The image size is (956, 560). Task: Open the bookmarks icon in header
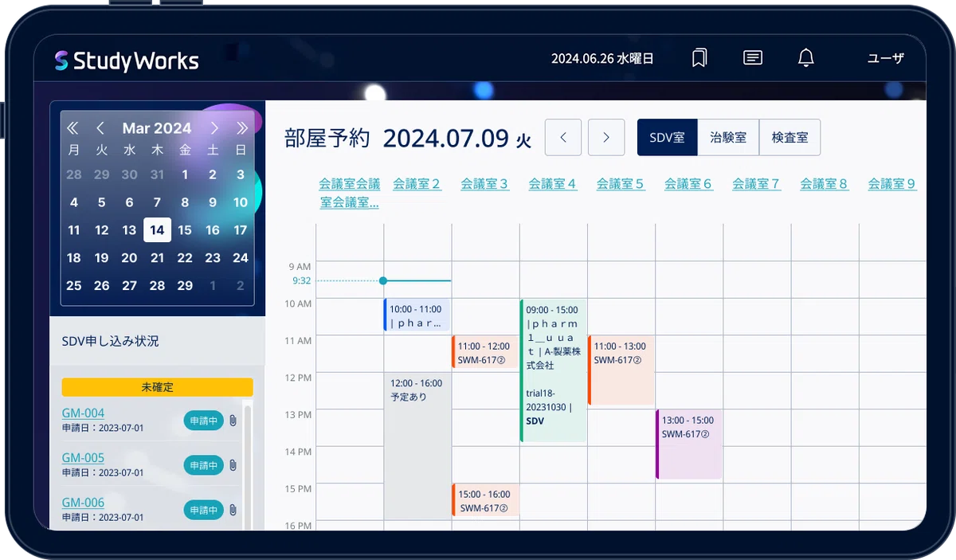699,58
